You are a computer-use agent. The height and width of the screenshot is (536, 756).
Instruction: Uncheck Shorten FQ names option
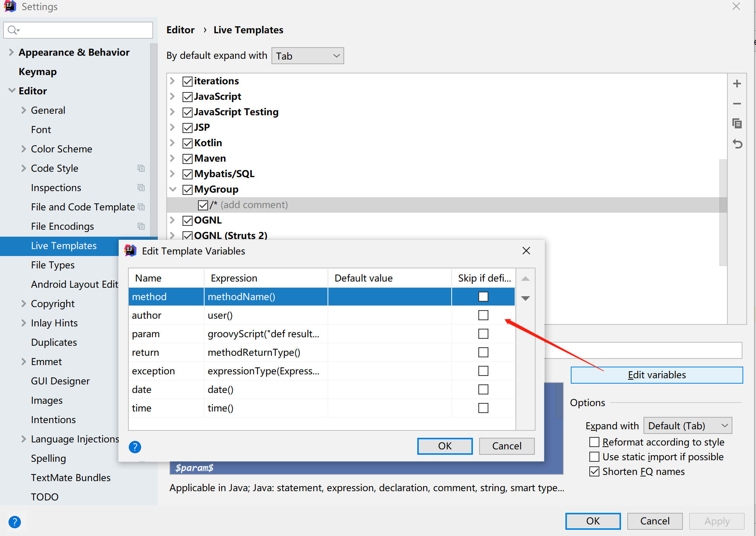click(x=594, y=471)
